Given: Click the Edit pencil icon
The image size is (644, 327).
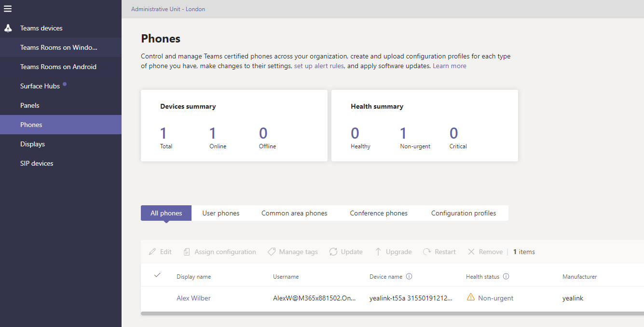Looking at the screenshot, I should click(x=152, y=252).
